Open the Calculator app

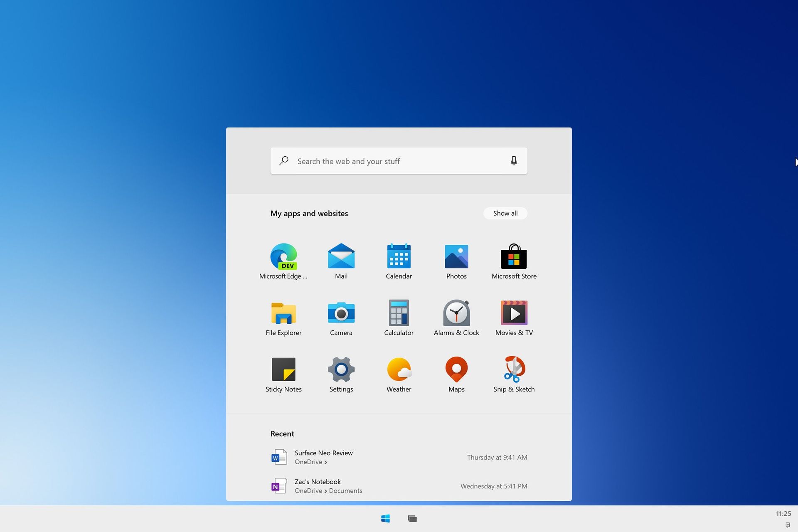399,313
